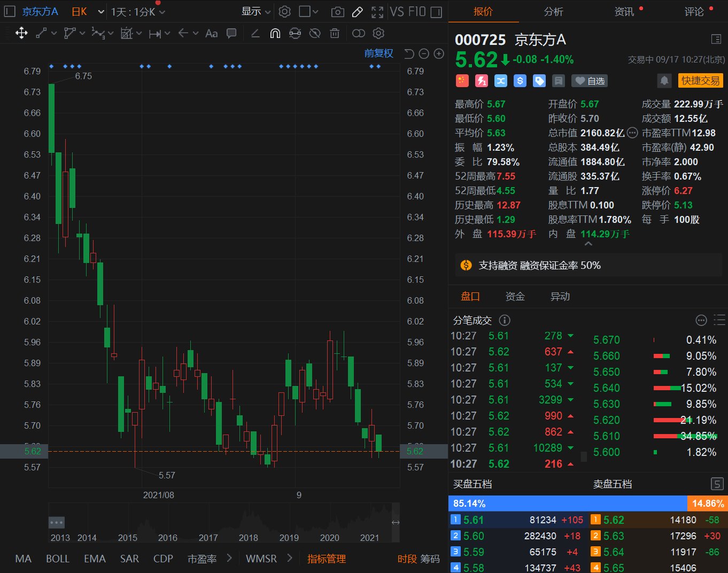The width and height of the screenshot is (728, 573).
Task: Select the arrow annotation tool
Action: [183, 33]
